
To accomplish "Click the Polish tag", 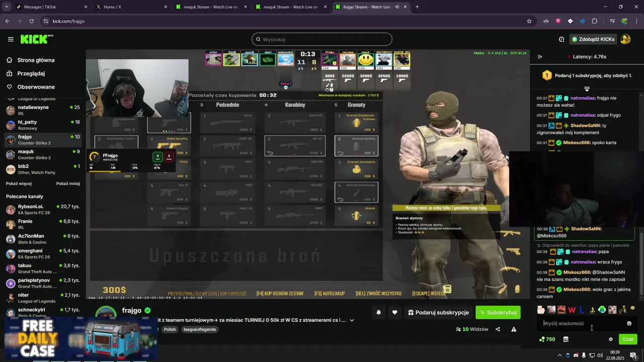I will (170, 329).
